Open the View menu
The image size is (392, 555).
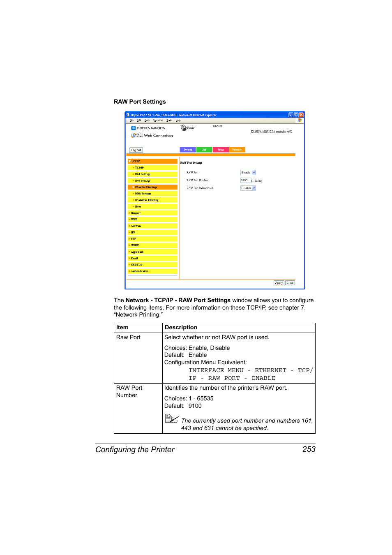pyautogui.click(x=147, y=120)
